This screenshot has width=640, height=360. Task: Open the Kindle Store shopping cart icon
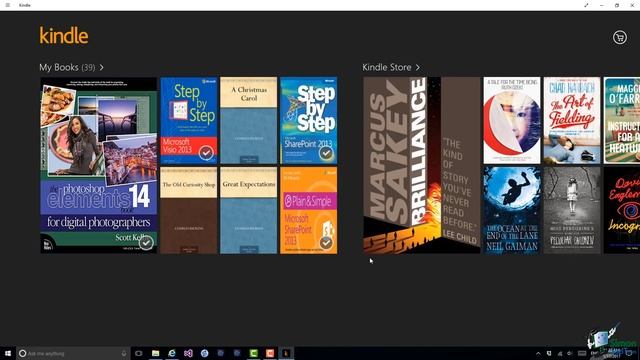[620, 38]
